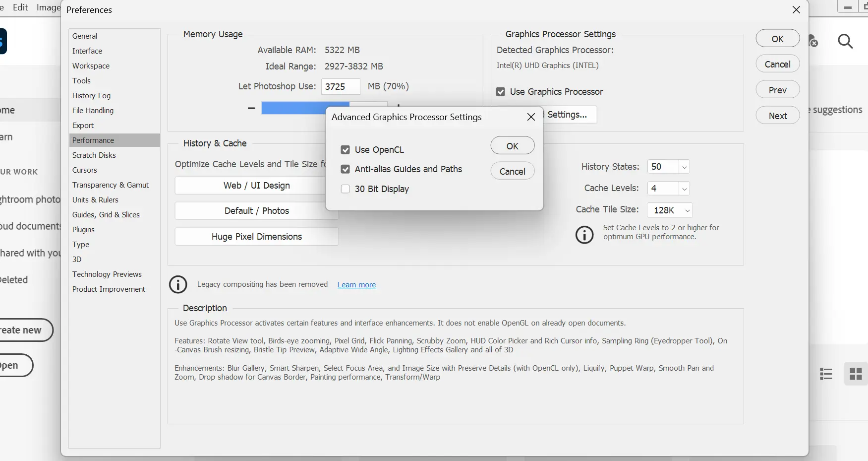The image size is (868, 461).
Task: Enable the 30 Bit Display checkbox
Action: coord(346,189)
